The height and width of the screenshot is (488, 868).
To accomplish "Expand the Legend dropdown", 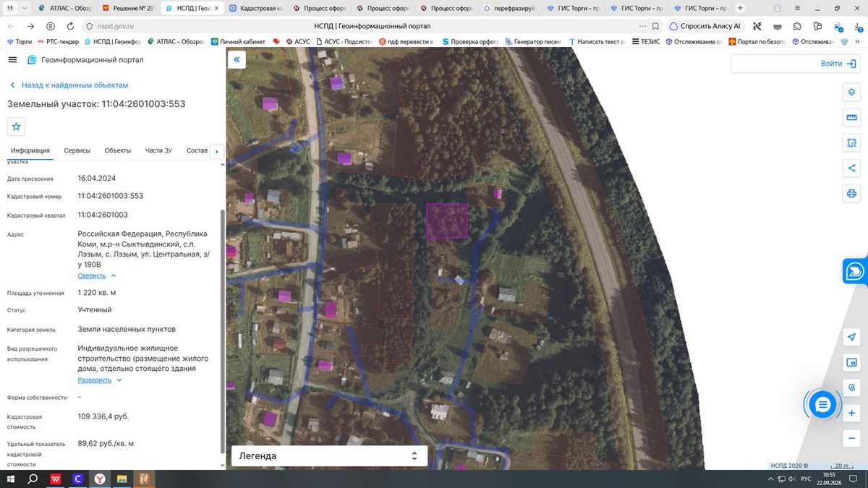I will pyautogui.click(x=329, y=456).
